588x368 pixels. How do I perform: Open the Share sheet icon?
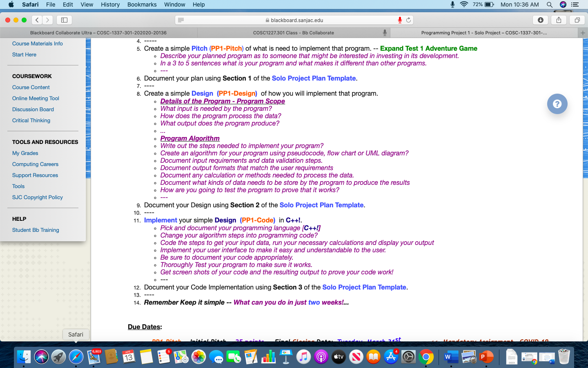click(559, 20)
